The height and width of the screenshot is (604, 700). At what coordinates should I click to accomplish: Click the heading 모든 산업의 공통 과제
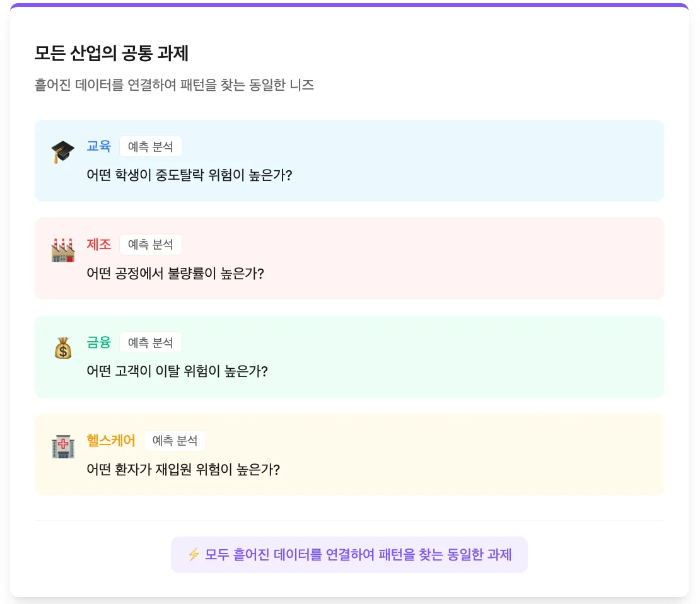tap(112, 54)
